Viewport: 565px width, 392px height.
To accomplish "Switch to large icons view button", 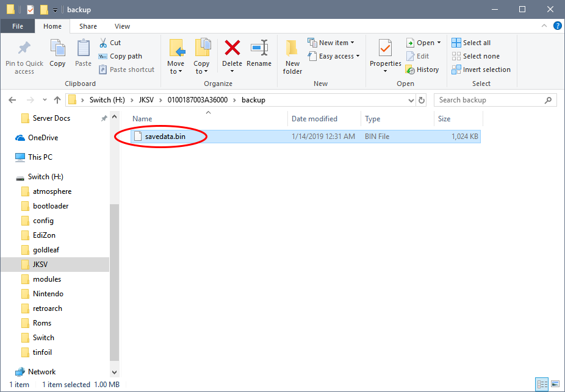I will [555, 385].
